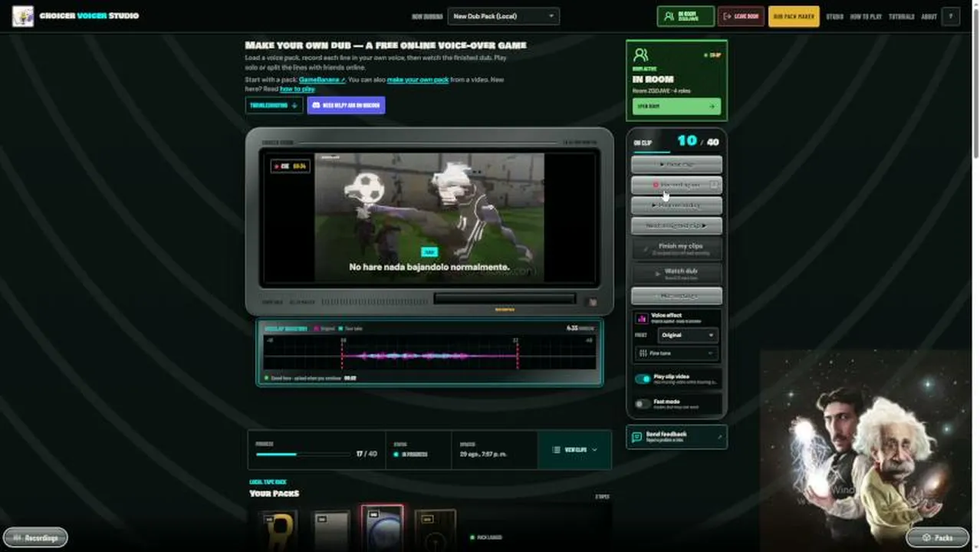The width and height of the screenshot is (980, 552).
Task: Click the TV power button icon
Action: coord(592,302)
